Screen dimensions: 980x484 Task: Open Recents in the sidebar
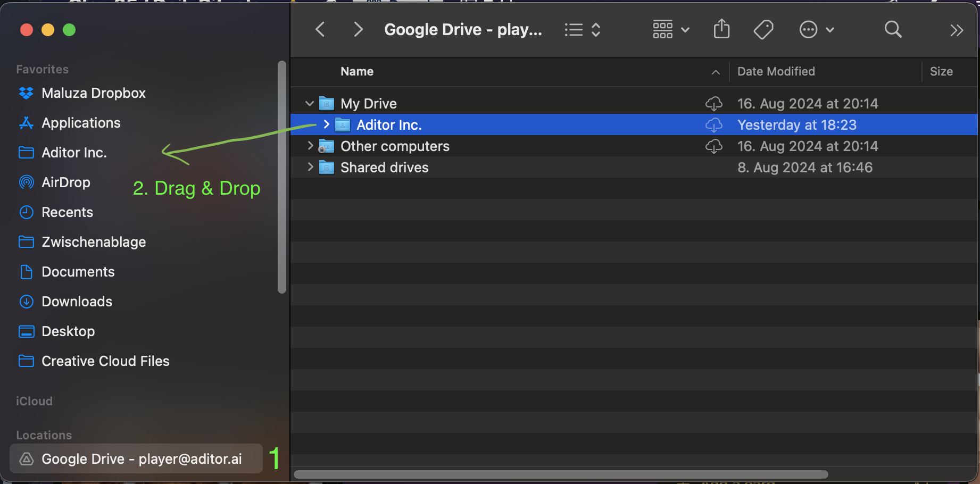67,212
